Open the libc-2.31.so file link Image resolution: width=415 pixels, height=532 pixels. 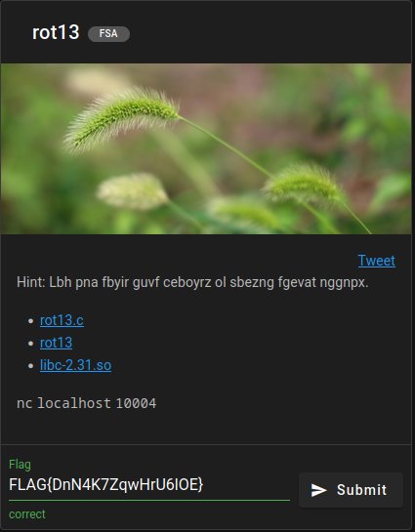point(75,365)
